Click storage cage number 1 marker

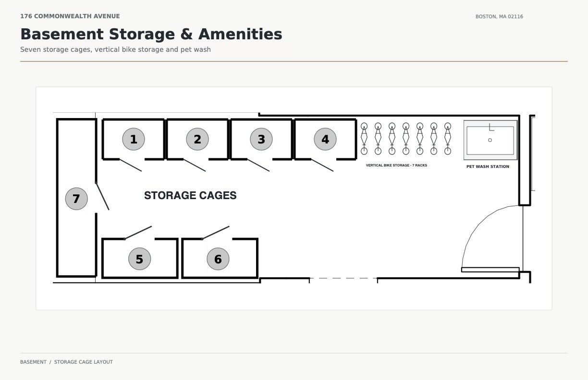click(x=134, y=139)
